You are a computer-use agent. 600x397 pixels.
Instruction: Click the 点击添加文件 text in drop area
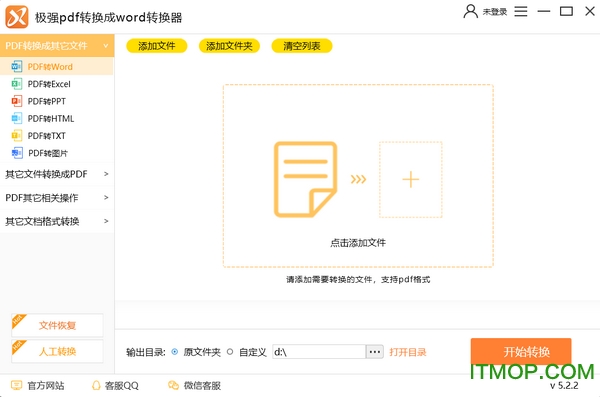point(358,243)
